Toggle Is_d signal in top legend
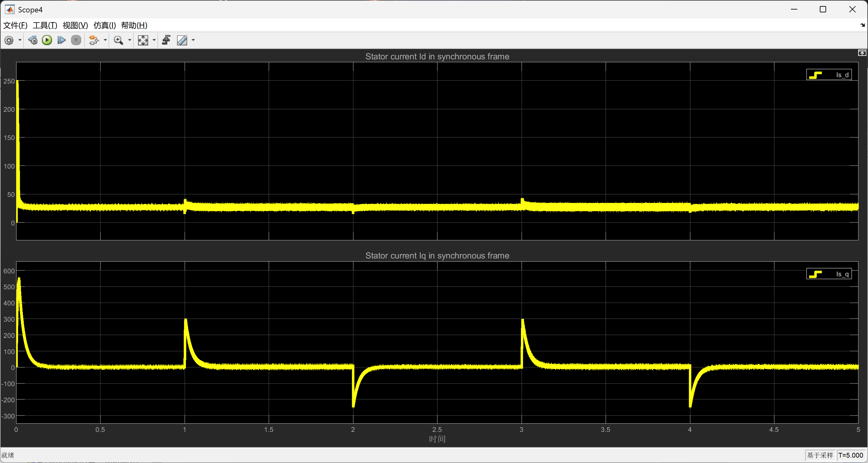Viewport: 868px width, 463px height. (x=829, y=75)
